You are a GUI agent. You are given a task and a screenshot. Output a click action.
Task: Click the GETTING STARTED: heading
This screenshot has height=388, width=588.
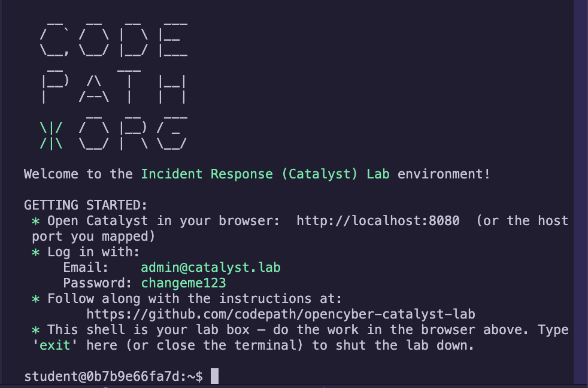click(x=86, y=205)
